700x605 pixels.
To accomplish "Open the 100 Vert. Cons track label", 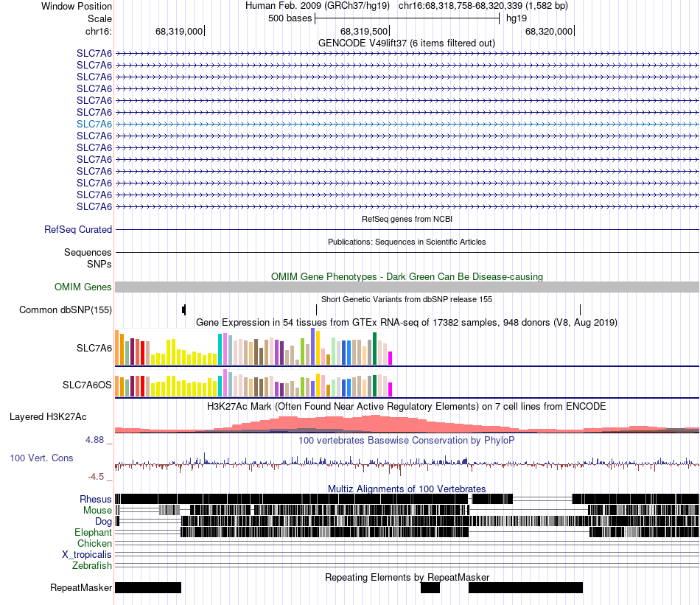I will (x=41, y=458).
